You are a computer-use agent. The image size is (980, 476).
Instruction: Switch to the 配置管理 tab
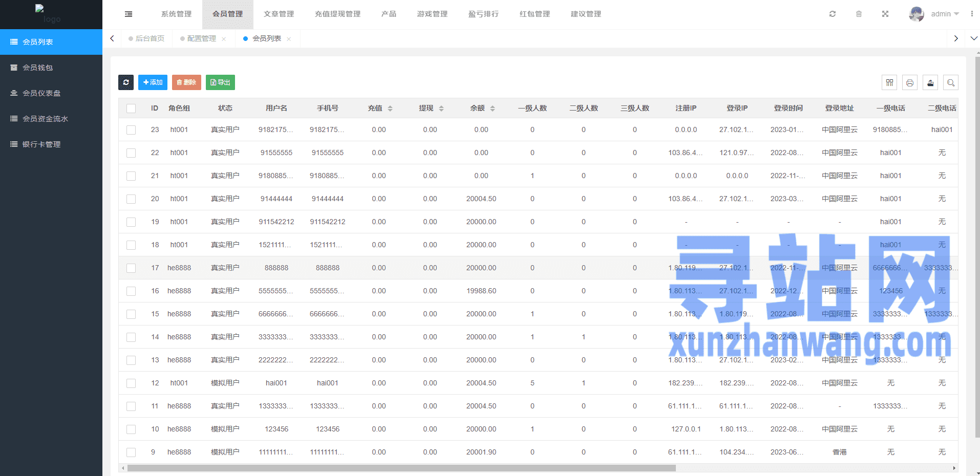201,39
